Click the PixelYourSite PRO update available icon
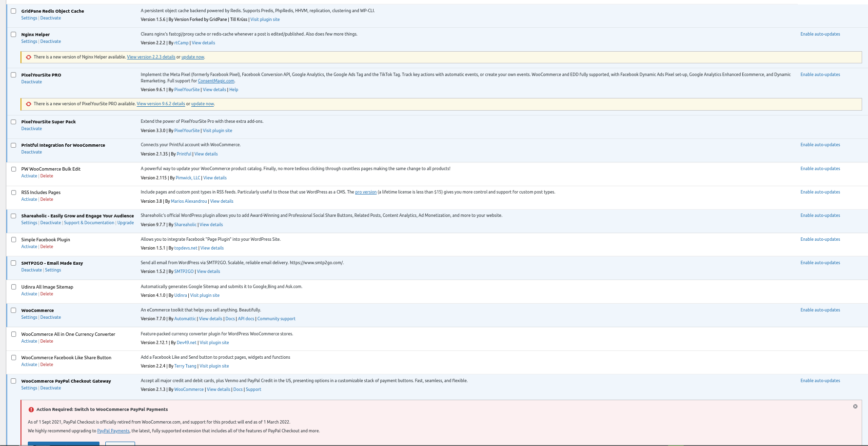This screenshot has width=868, height=446. 29,104
